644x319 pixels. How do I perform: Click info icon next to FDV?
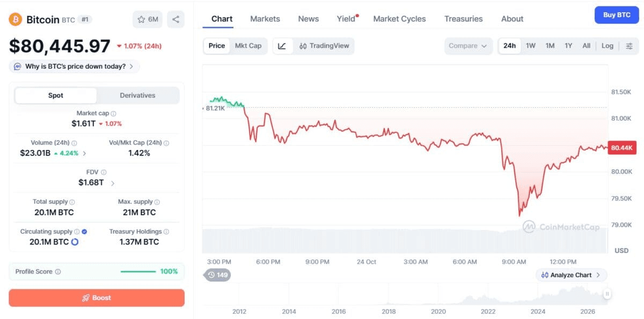pyautogui.click(x=104, y=173)
